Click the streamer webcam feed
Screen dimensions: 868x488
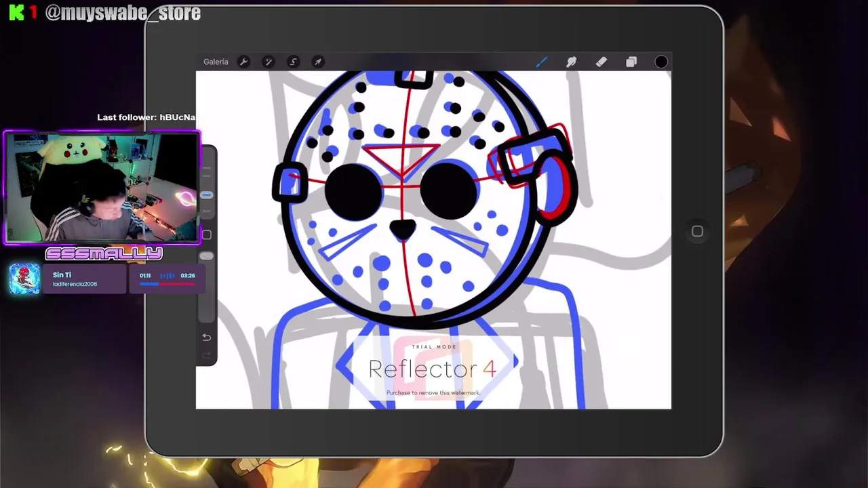[x=102, y=188]
